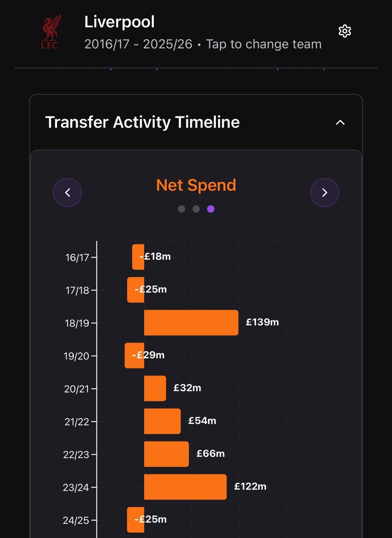
Task: Tap the 22/23 £66m bar
Action: tap(166, 454)
